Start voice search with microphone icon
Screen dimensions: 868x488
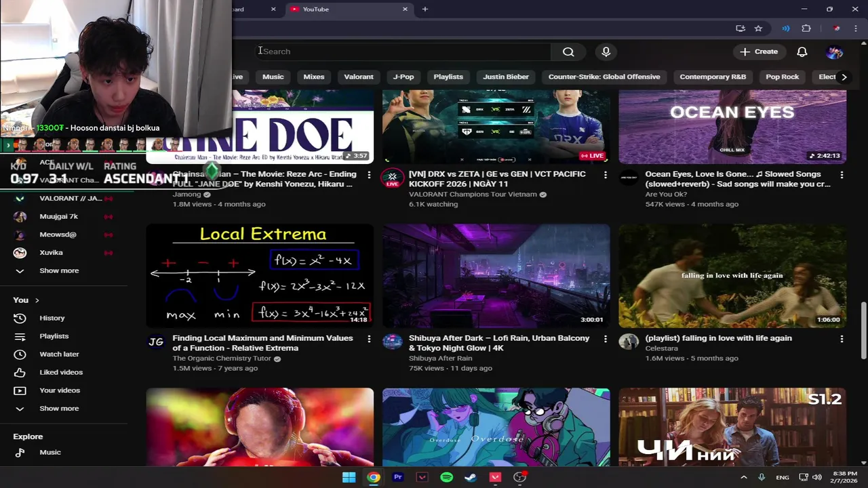click(606, 52)
